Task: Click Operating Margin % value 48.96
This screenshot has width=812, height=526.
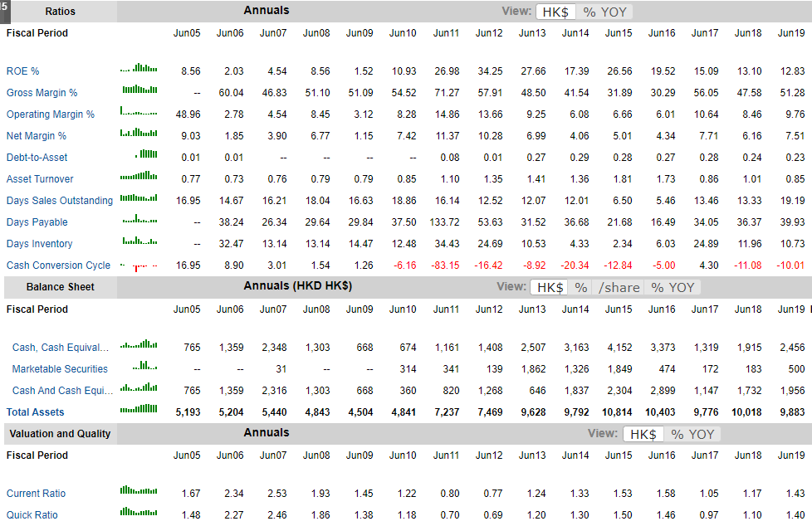Action: click(x=188, y=114)
